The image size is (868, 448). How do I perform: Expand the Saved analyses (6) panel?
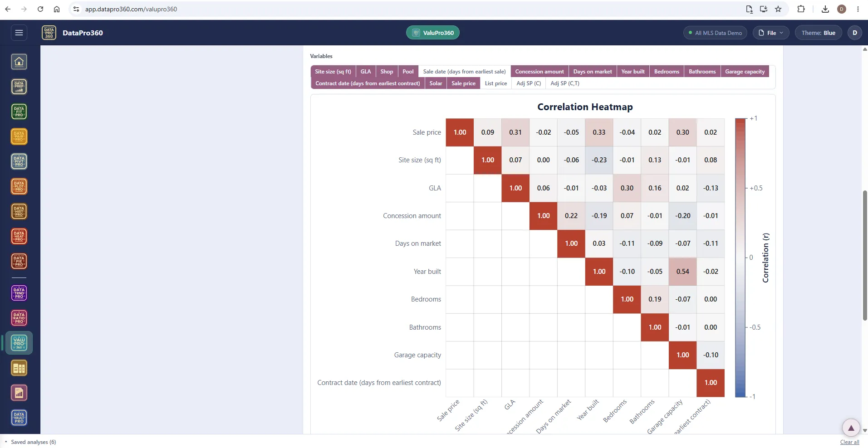pyautogui.click(x=30, y=442)
